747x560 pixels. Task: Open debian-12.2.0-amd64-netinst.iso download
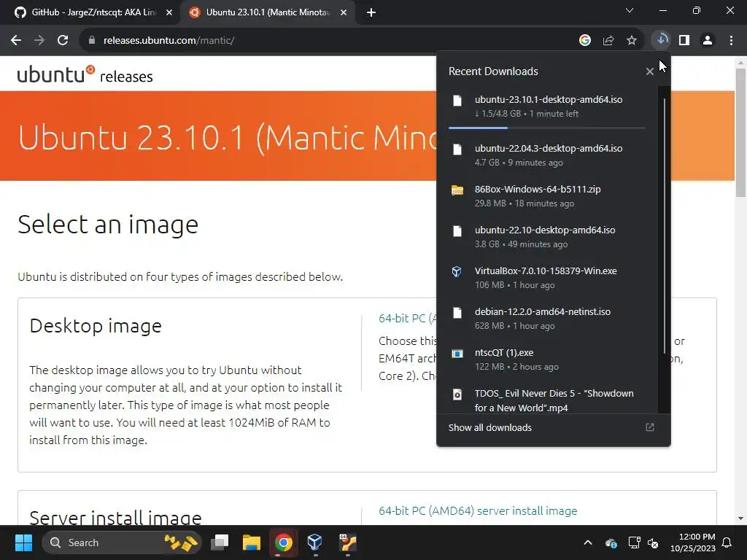point(547,319)
